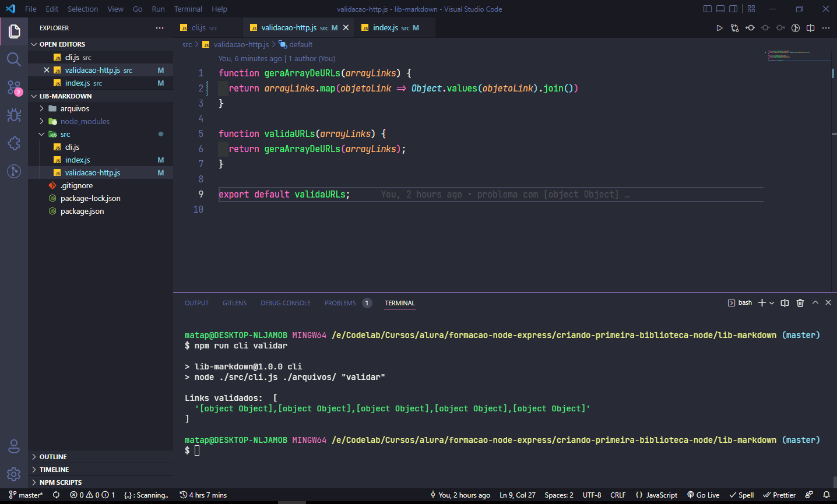This screenshot has height=504, width=837.
Task: Open the Extensions view
Action: point(14,143)
